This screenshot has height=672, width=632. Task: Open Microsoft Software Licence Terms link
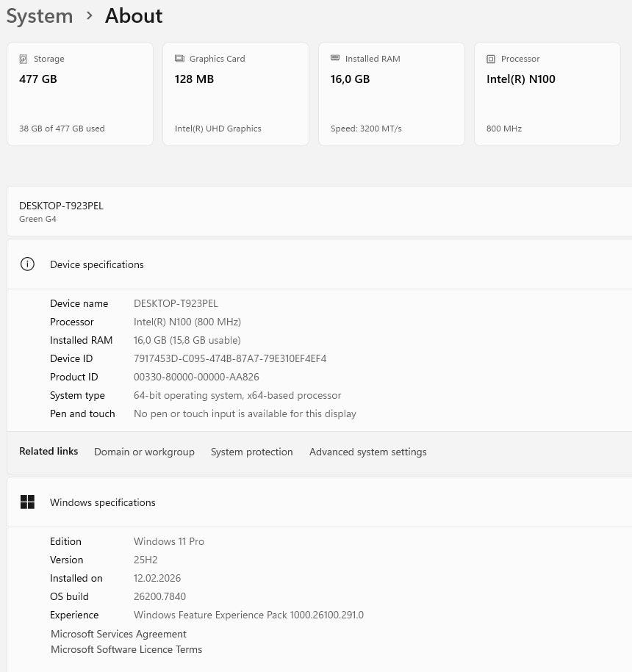[126, 649]
